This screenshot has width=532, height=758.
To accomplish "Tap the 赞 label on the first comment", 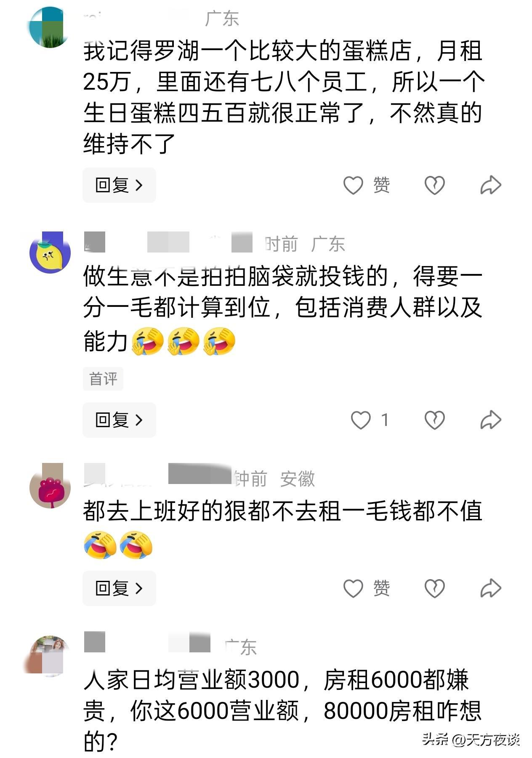I will [382, 185].
